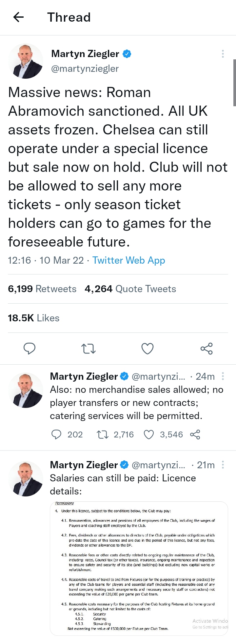Like the main tweet with heart icon
This screenshot has width=236, height=644.
[147, 349]
